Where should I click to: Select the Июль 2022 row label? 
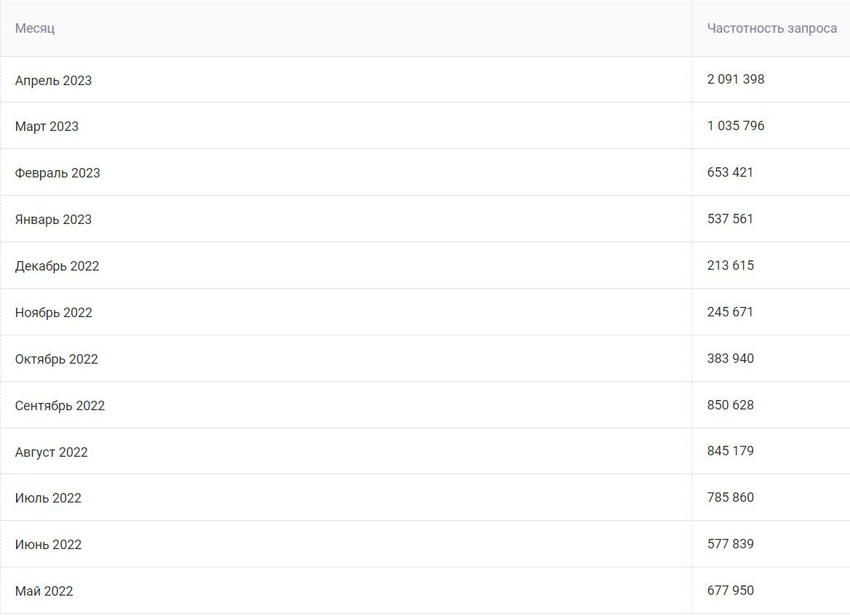(48, 498)
